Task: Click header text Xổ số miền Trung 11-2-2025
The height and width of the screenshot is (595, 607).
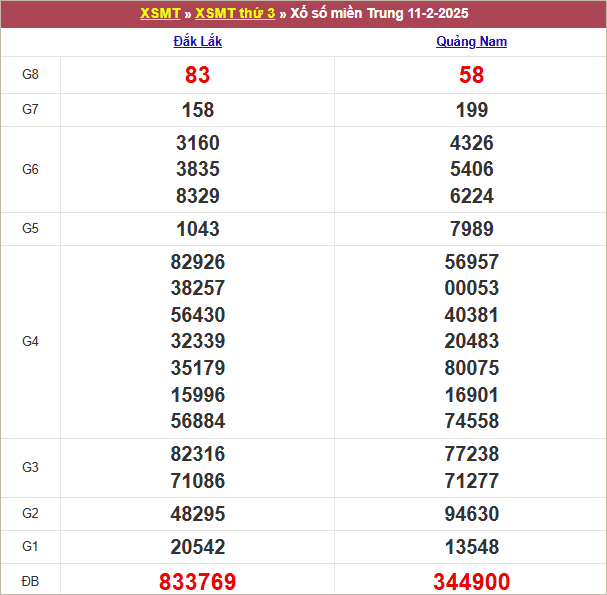Action: coord(379,14)
